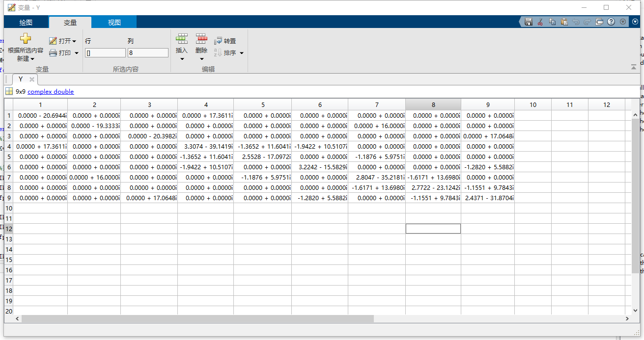Viewport: 644px width, 340px height.
Task: Select row header 12
Action: tap(9, 229)
